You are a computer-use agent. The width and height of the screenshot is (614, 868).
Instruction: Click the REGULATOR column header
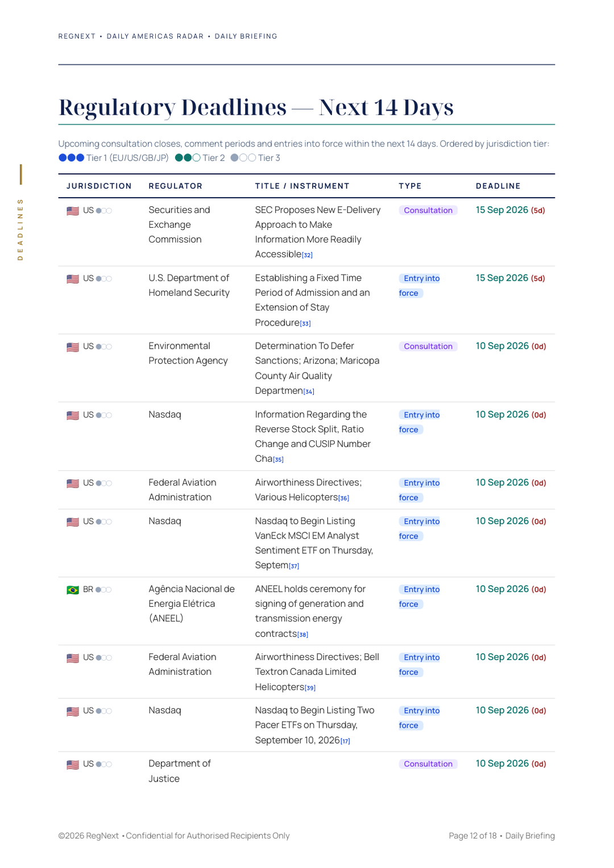click(x=176, y=186)
